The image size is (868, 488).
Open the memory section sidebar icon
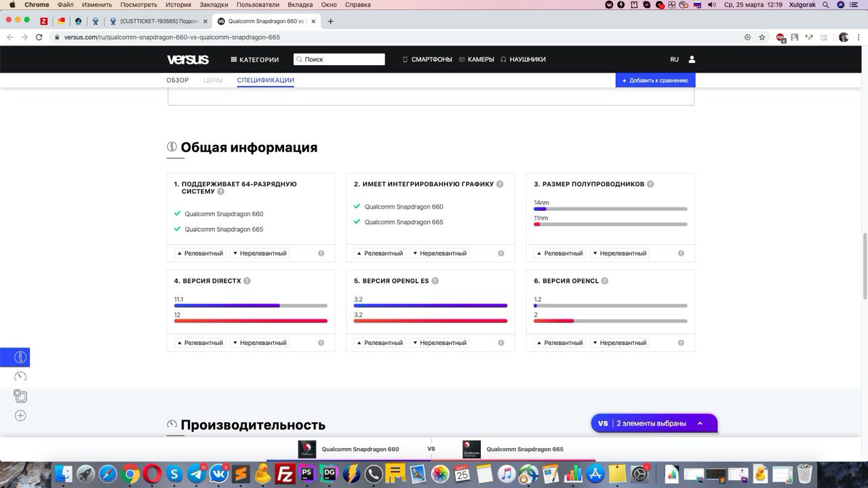(20, 396)
